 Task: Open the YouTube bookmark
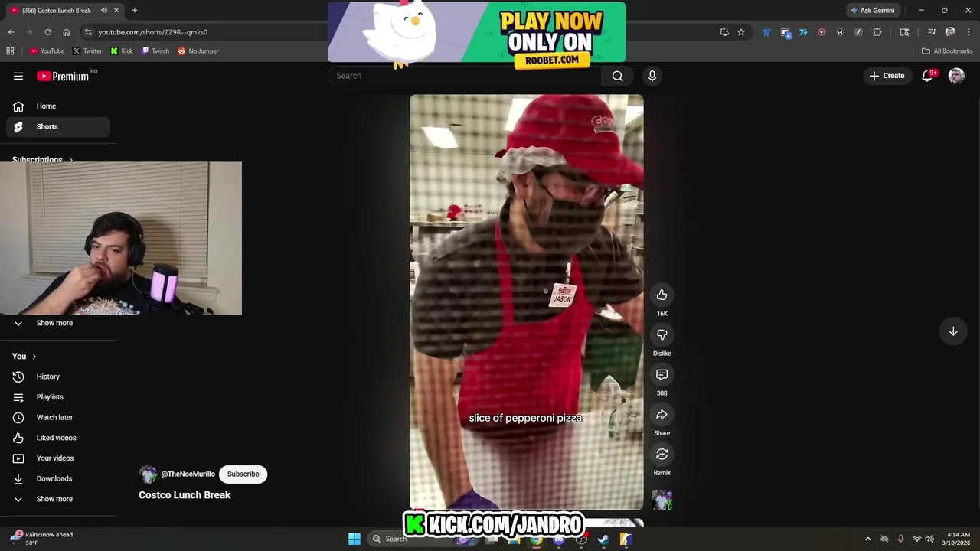coord(47,51)
